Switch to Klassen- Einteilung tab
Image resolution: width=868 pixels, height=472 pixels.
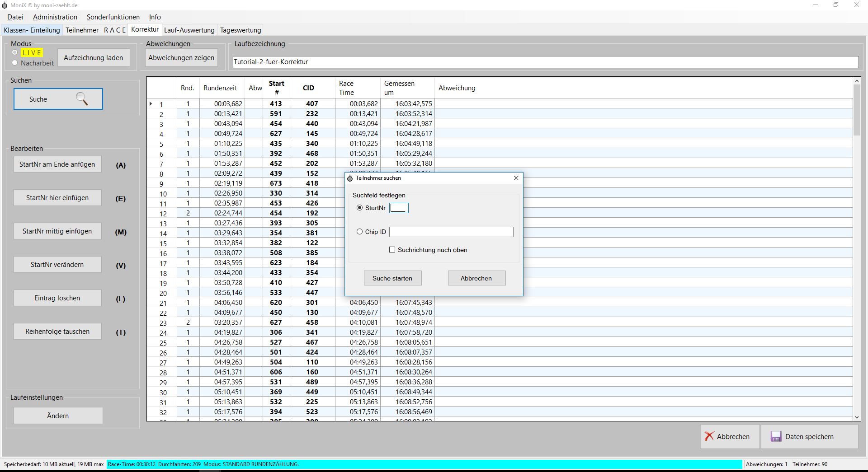(x=32, y=30)
